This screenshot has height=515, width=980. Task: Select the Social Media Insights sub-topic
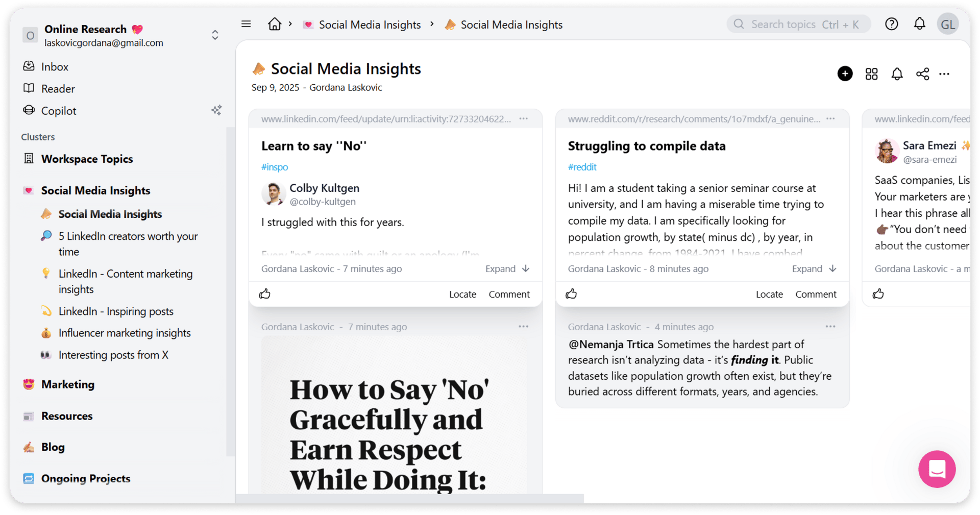coord(110,214)
